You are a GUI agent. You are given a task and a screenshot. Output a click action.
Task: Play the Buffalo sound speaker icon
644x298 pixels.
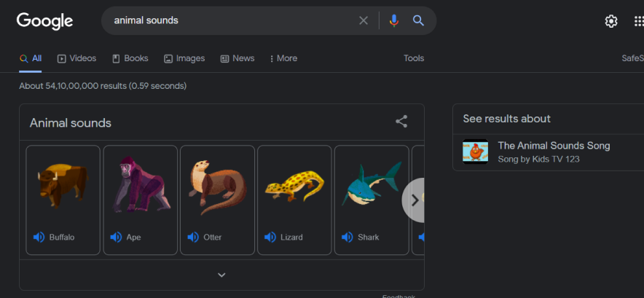[39, 237]
